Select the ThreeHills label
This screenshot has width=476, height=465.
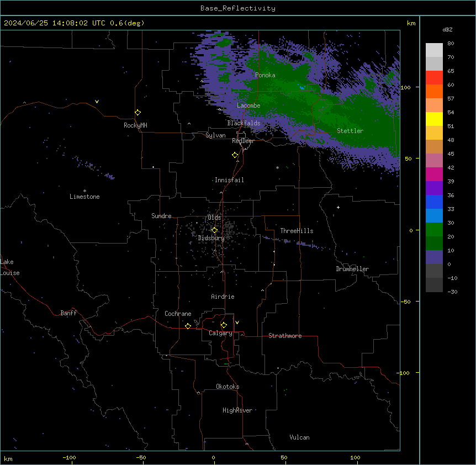point(297,231)
